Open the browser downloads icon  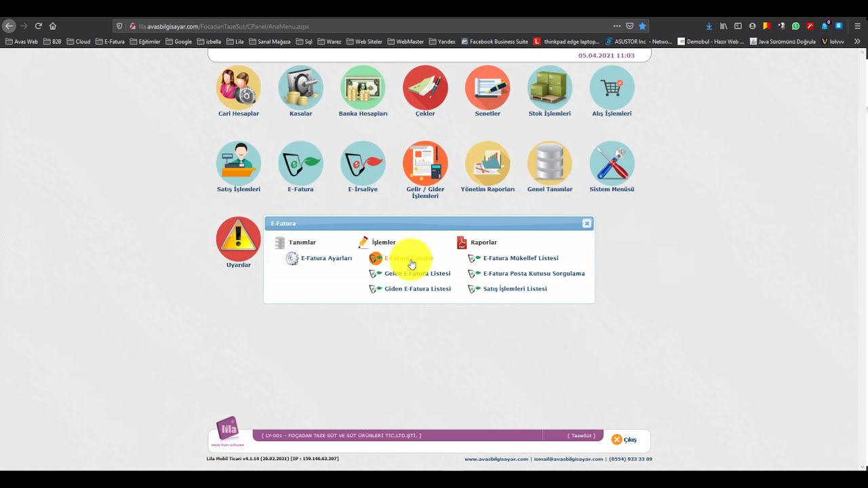[709, 26]
